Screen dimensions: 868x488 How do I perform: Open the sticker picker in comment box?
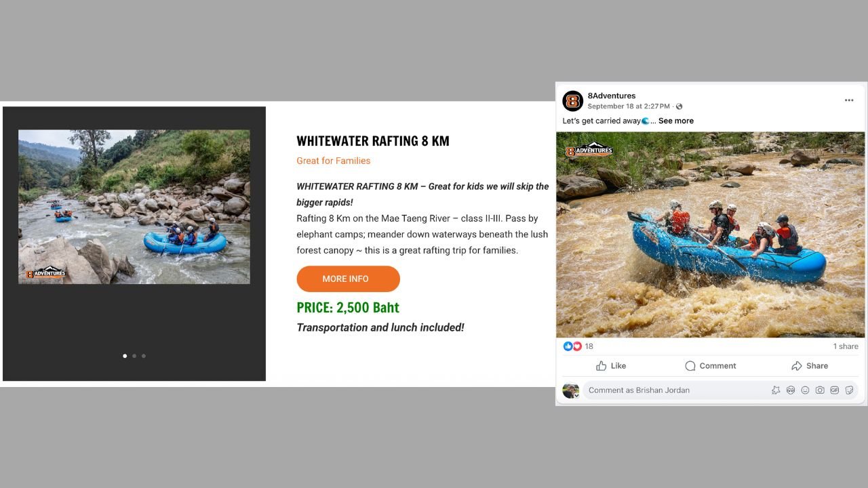[x=848, y=390]
